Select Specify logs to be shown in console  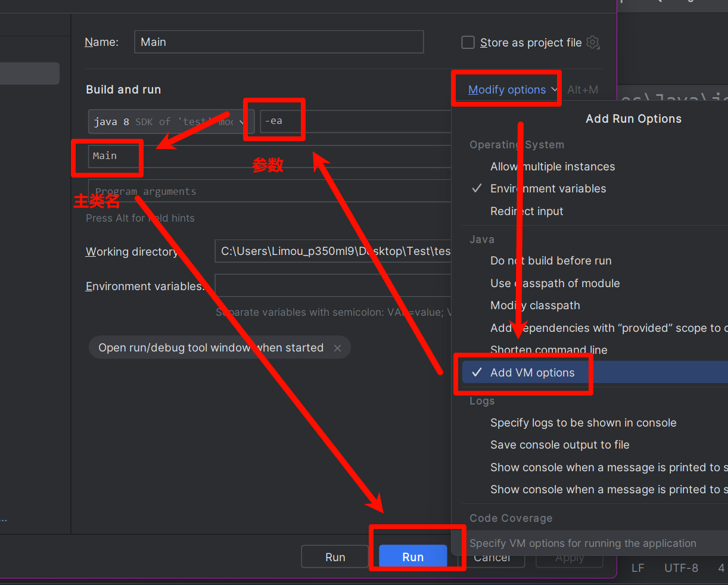click(x=583, y=423)
